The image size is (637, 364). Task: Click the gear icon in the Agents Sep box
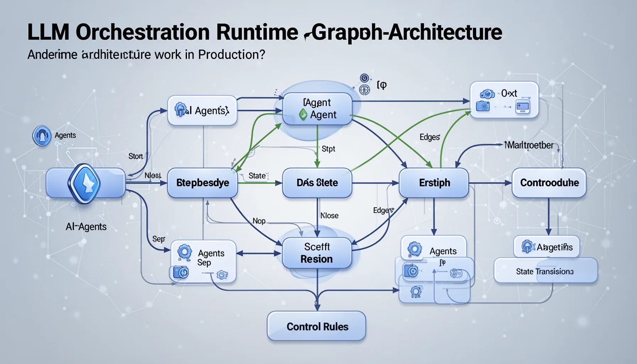(x=184, y=251)
